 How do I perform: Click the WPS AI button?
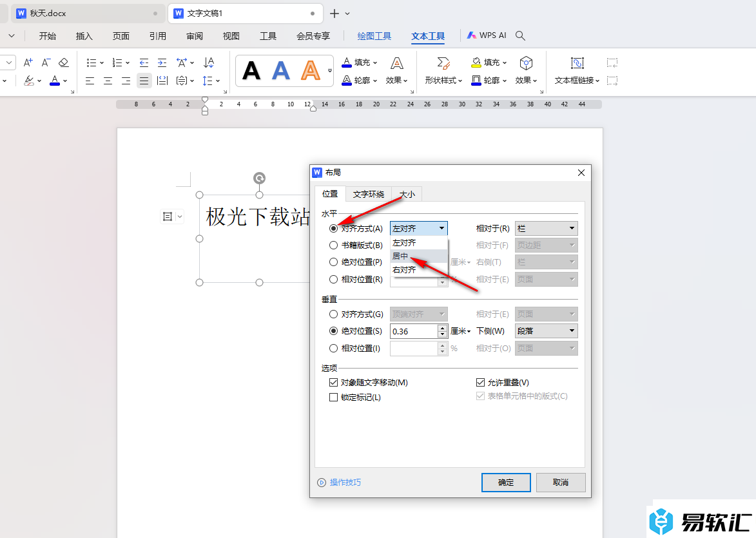click(x=487, y=35)
